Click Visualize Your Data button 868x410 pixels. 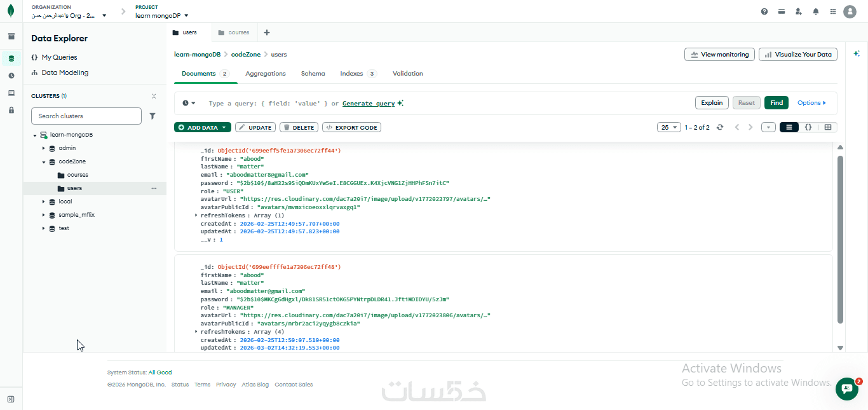coord(798,55)
